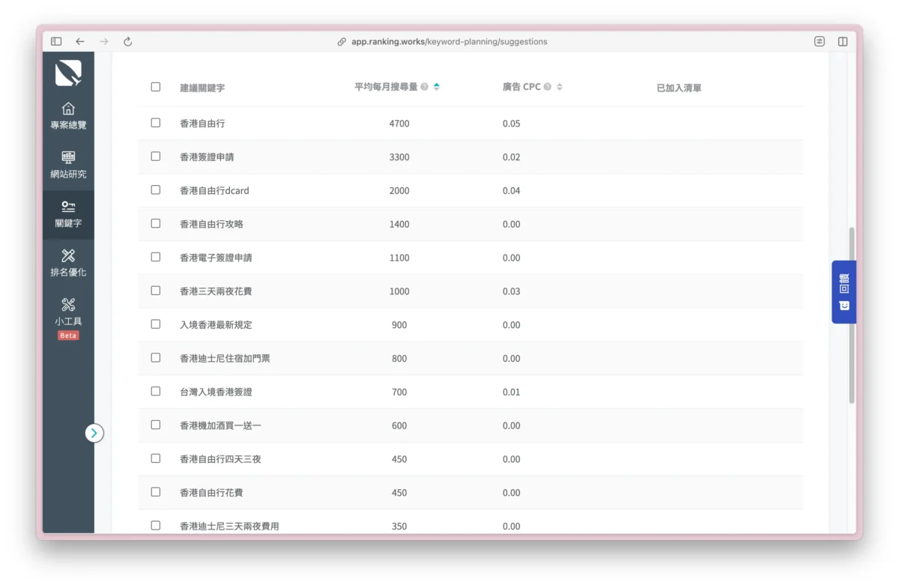Click the CPC value 0.04
Screen dimensions: 899x588
pyautogui.click(x=512, y=191)
